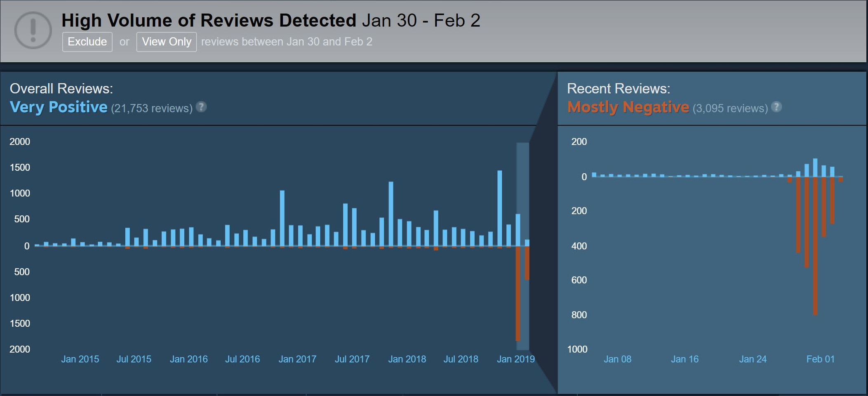Click the tallest blue bar in the Recent Reviews chart
Image resolution: width=868 pixels, height=396 pixels.
pos(815,167)
